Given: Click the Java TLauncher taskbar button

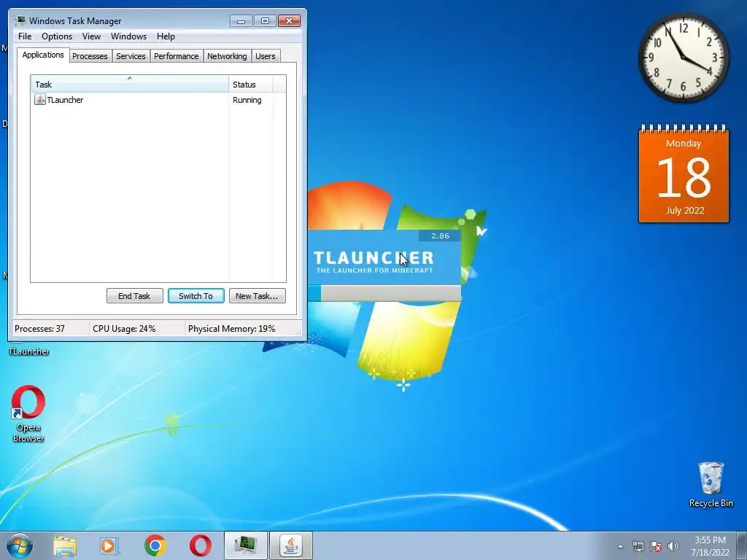Looking at the screenshot, I should [291, 545].
